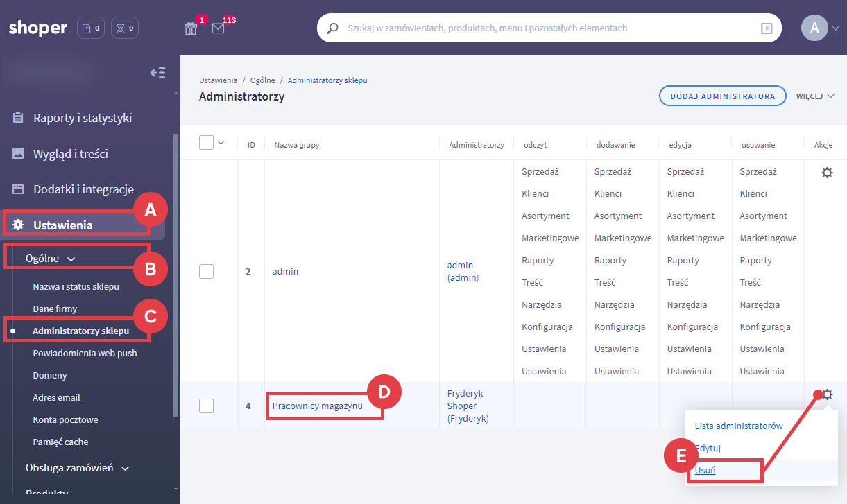Click Konfiguracja in the usuwanie column
This screenshot has height=504, width=847.
click(x=765, y=327)
